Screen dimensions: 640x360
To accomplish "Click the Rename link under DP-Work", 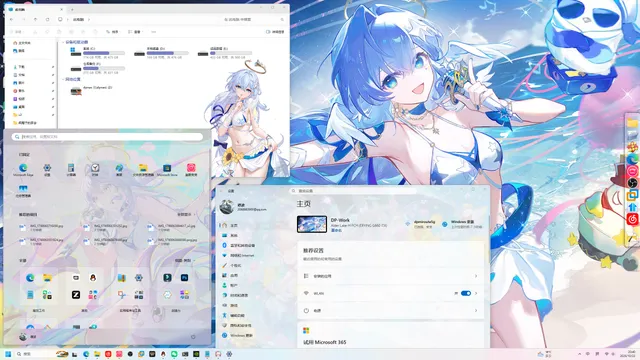I will pyautogui.click(x=336, y=230).
